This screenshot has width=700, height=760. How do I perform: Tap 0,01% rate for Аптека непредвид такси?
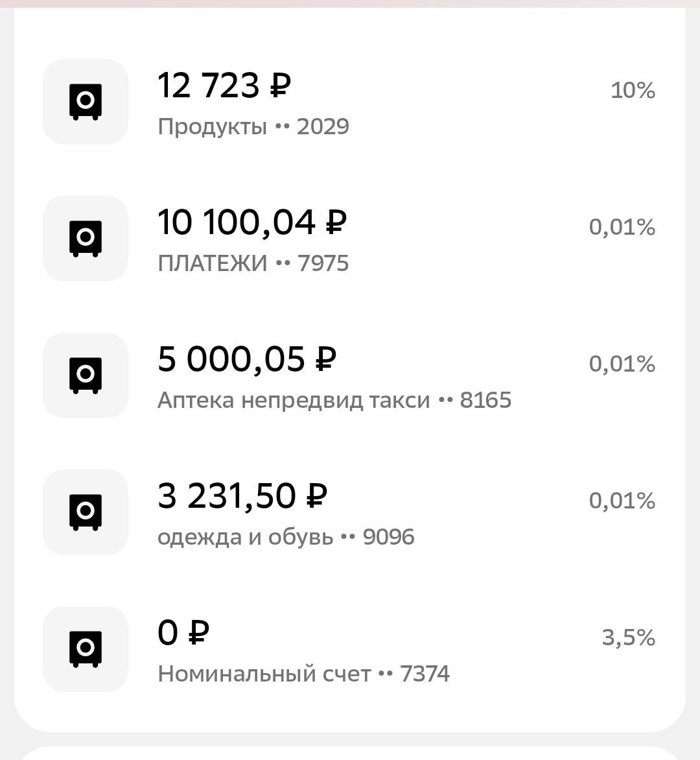(622, 364)
